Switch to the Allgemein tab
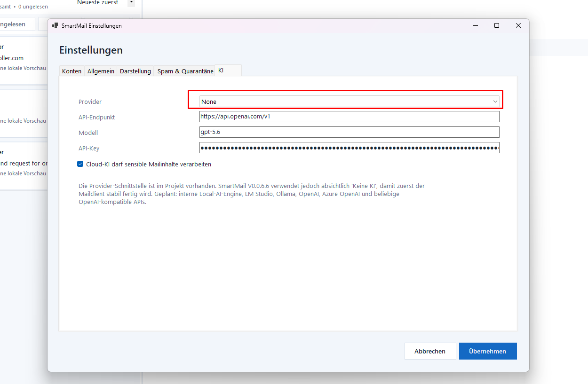The width and height of the screenshot is (588, 384). point(101,71)
